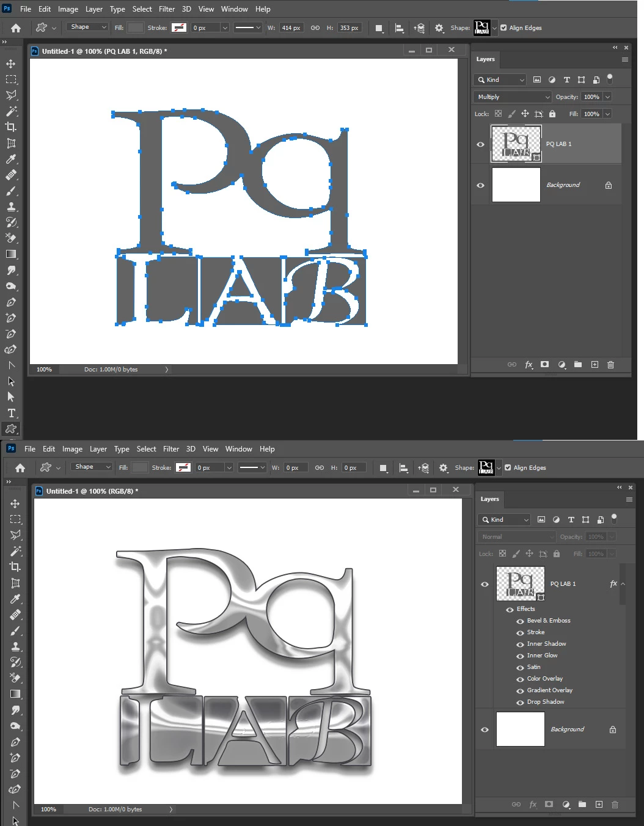Collapse the PQ LAB 1 effects list arrow
Screen dimensions: 644x826
click(x=623, y=584)
